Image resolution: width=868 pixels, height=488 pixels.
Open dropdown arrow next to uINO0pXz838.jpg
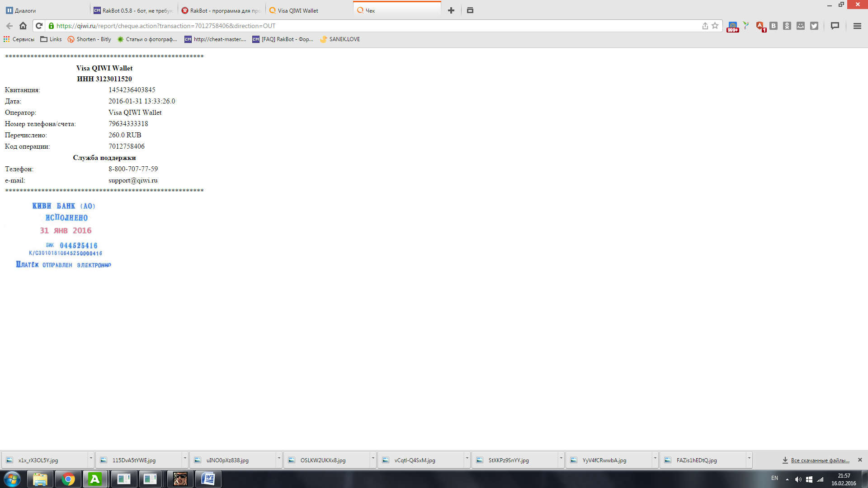tap(279, 459)
